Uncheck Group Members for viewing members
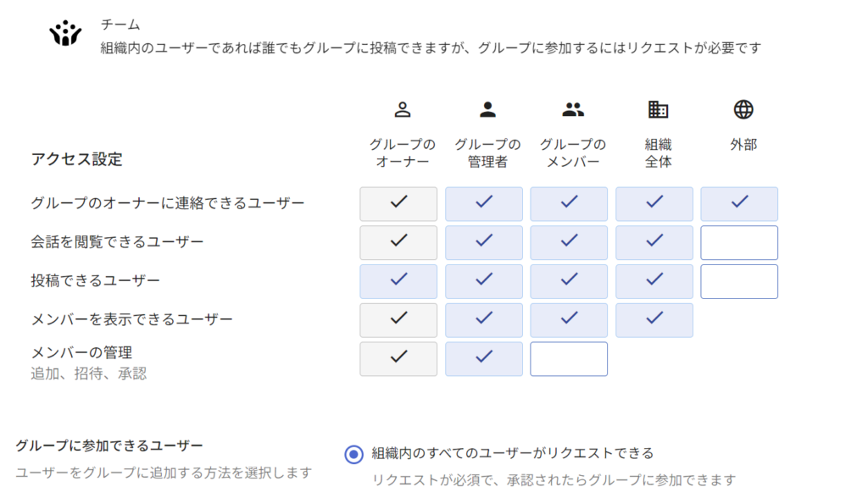Image resolution: width=868 pixels, height=498 pixels. click(569, 320)
